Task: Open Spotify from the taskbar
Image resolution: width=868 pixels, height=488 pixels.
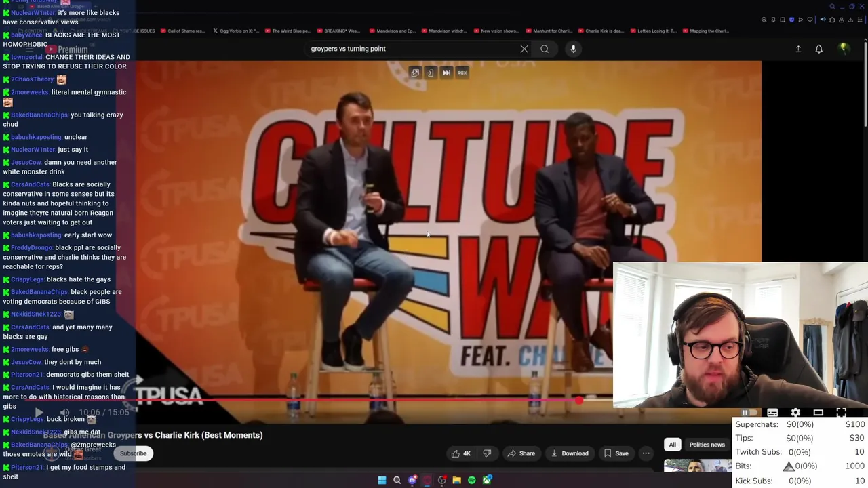Action: click(472, 480)
